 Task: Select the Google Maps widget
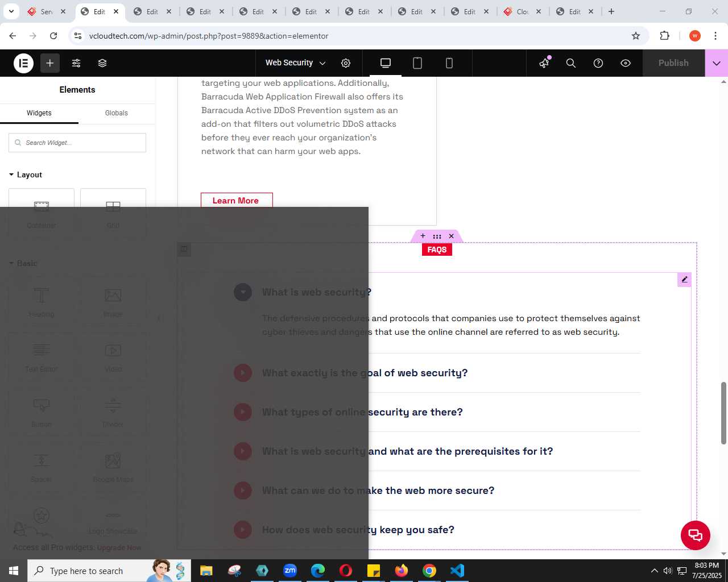point(113,467)
